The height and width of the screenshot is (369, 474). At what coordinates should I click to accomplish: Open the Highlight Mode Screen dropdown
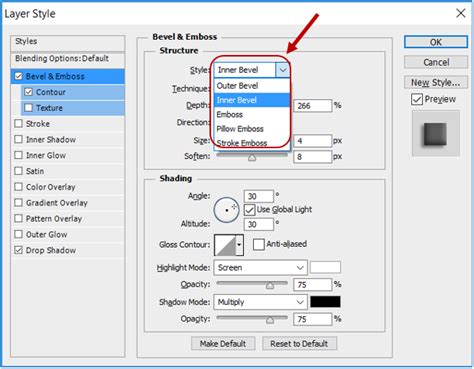coord(260,268)
